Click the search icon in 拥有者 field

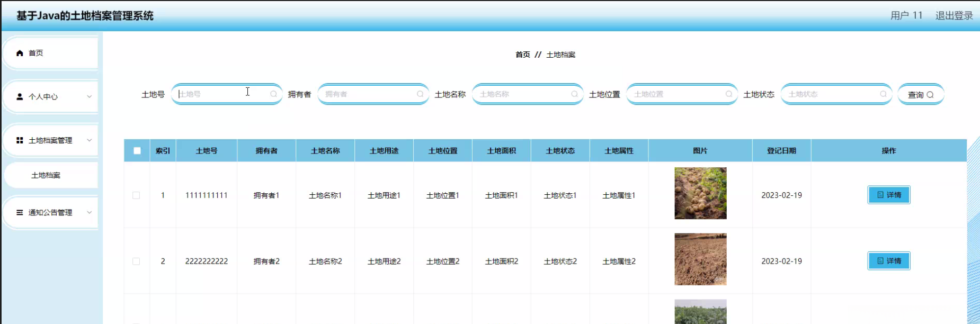(420, 94)
